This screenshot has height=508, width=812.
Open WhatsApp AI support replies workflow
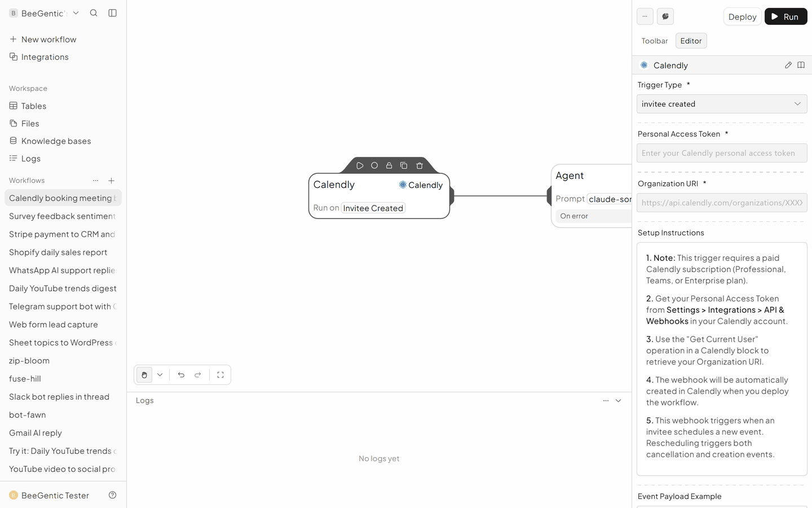click(x=63, y=270)
